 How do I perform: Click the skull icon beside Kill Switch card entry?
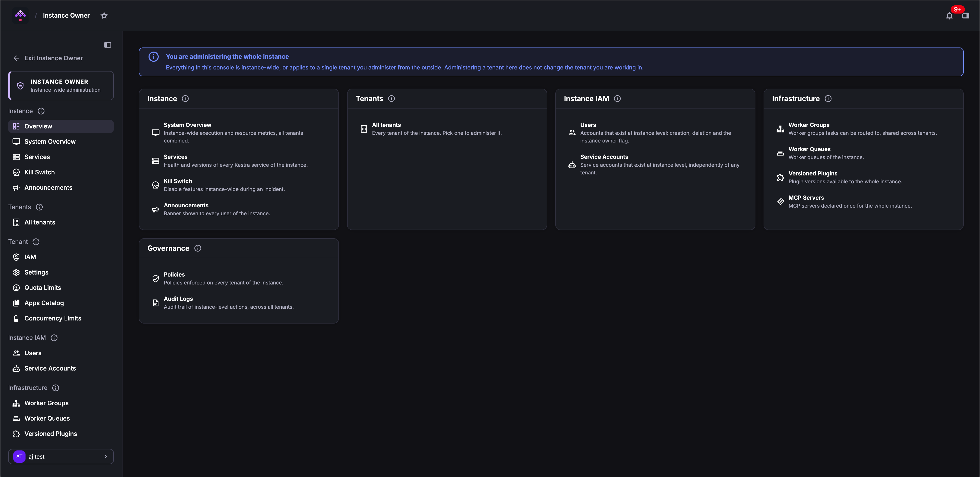coord(156,185)
